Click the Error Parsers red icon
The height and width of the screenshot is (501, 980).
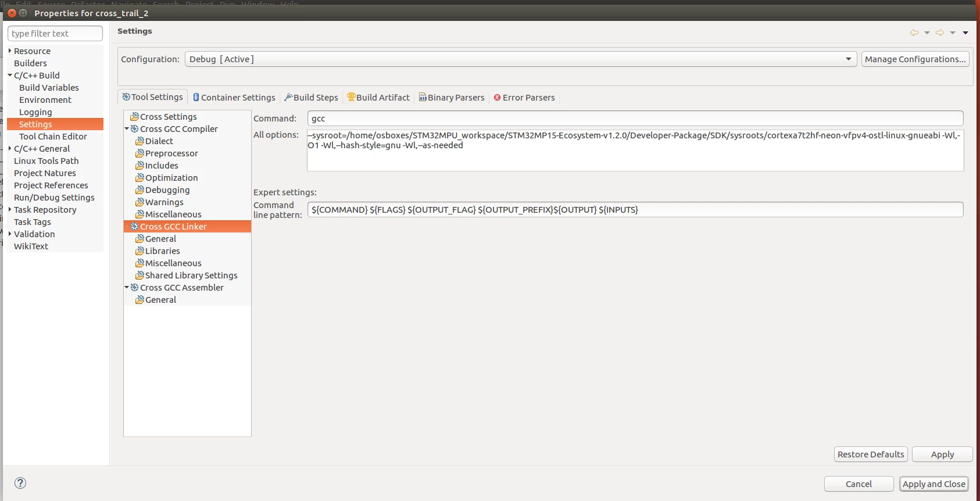click(x=497, y=98)
